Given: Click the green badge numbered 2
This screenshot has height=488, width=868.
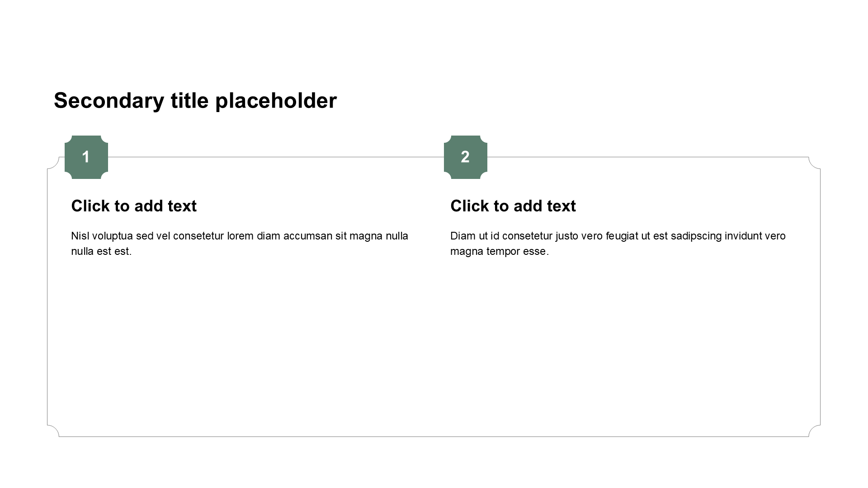Looking at the screenshot, I should pyautogui.click(x=466, y=157).
